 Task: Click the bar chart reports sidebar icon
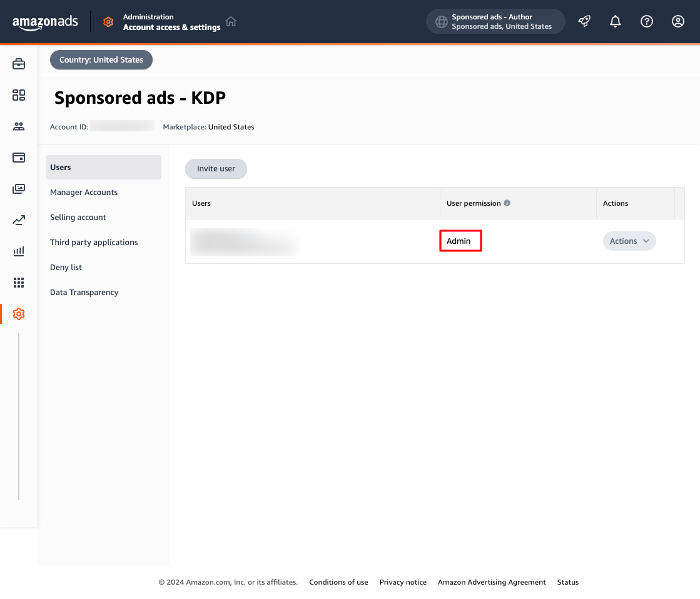point(19,251)
